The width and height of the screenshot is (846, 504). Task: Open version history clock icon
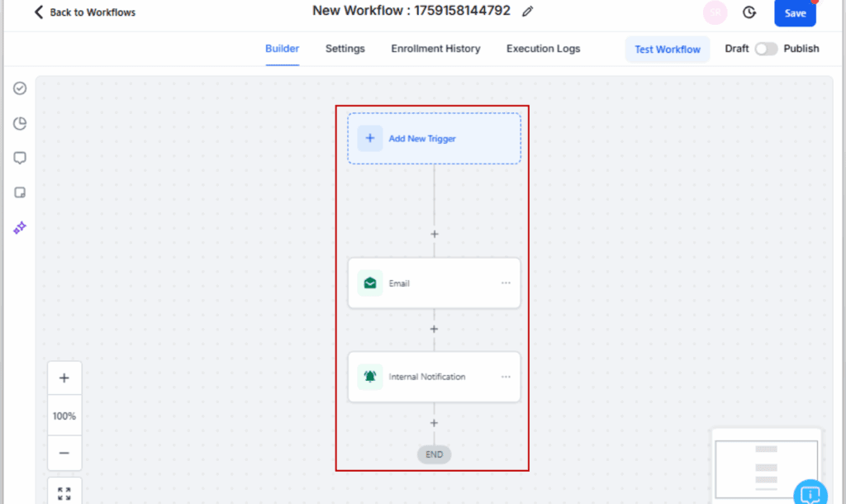[x=749, y=12]
